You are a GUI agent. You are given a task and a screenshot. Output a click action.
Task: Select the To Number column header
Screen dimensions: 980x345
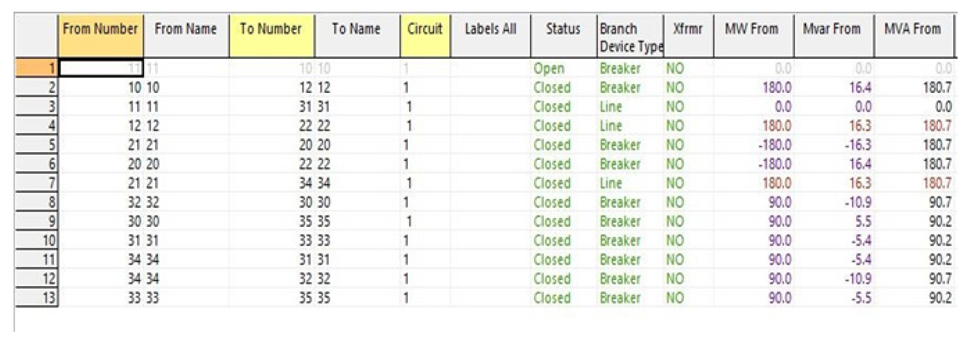pos(271,36)
